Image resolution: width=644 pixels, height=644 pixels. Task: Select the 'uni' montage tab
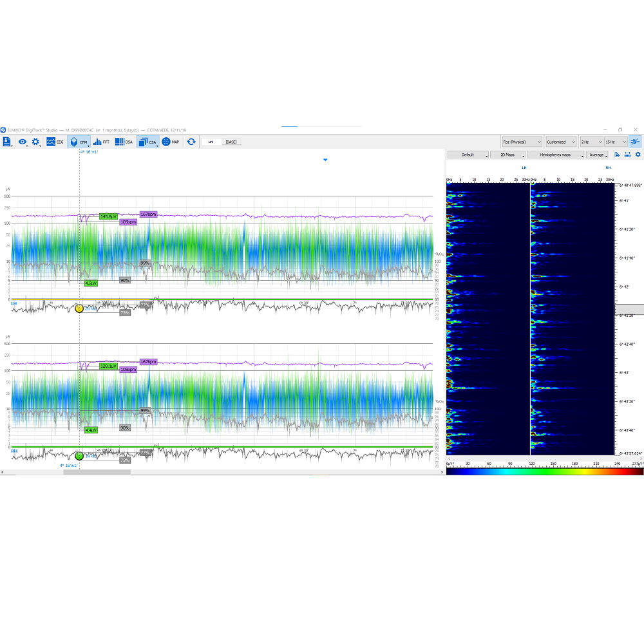coord(211,142)
